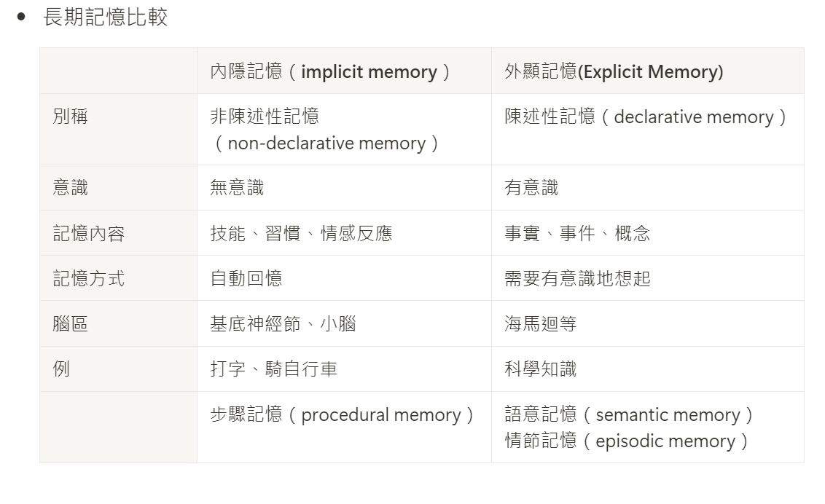Image resolution: width=825 pixels, height=504 pixels.
Task: Click the 外顯記憶 (Explicit Memory) column header
Action: (614, 71)
